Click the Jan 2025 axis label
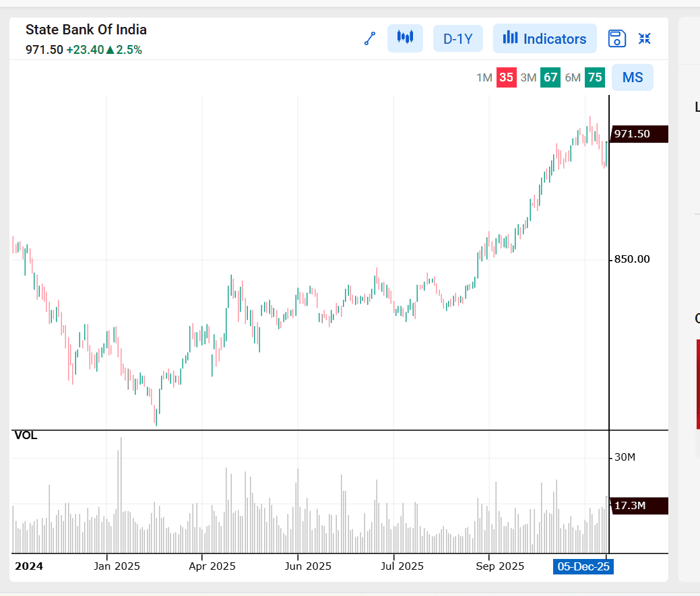700x596 pixels. (x=117, y=566)
